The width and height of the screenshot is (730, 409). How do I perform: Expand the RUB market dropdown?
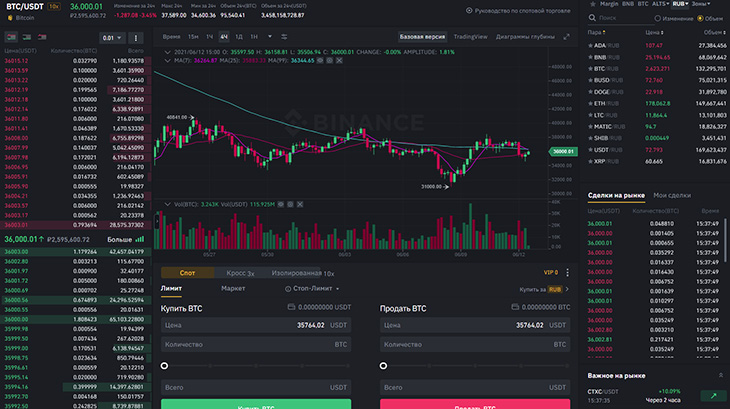click(680, 4)
